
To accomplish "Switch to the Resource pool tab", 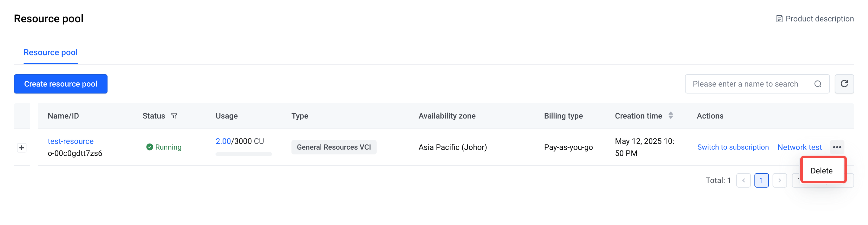I will point(50,52).
